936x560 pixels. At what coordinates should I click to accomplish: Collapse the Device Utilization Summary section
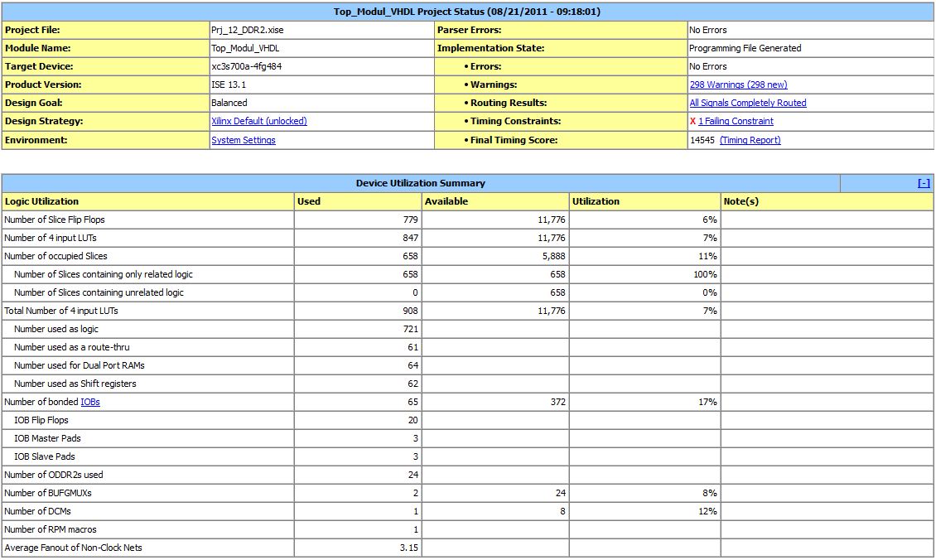(x=924, y=183)
